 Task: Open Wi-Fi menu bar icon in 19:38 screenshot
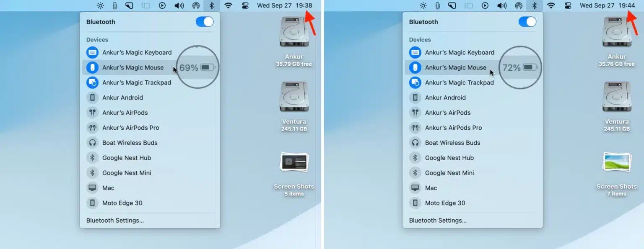pyautogui.click(x=228, y=5)
